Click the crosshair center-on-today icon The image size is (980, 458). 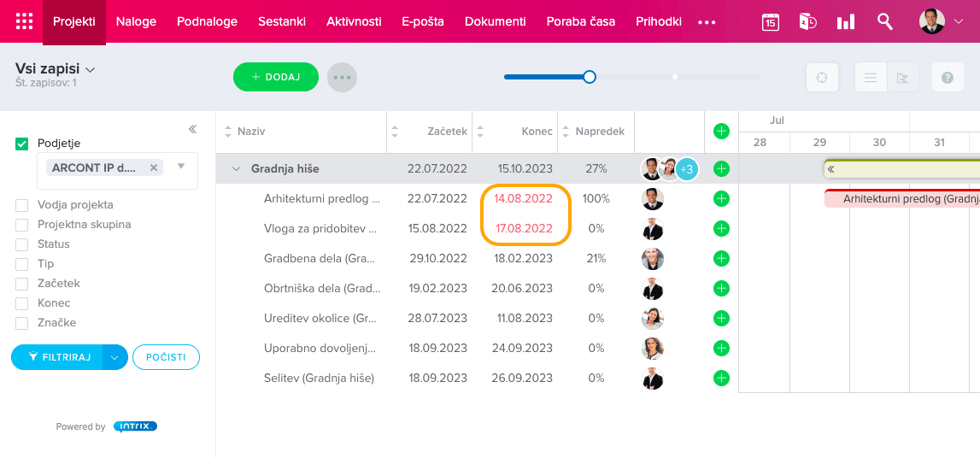point(822,78)
